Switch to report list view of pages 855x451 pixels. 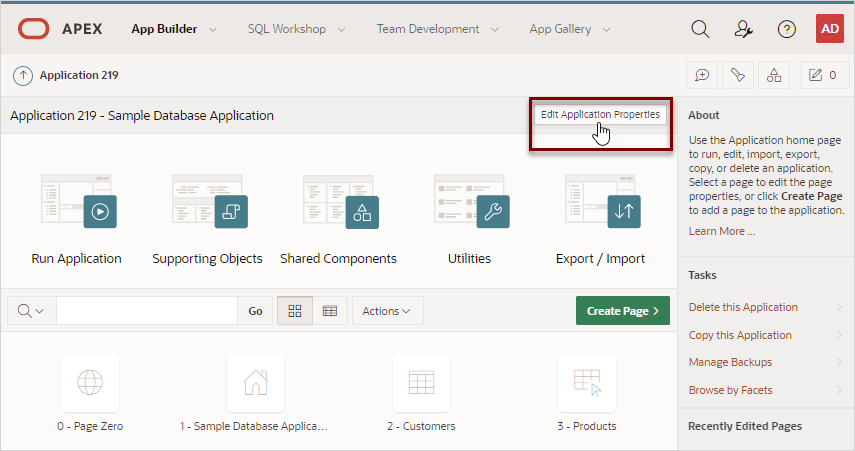[330, 311]
